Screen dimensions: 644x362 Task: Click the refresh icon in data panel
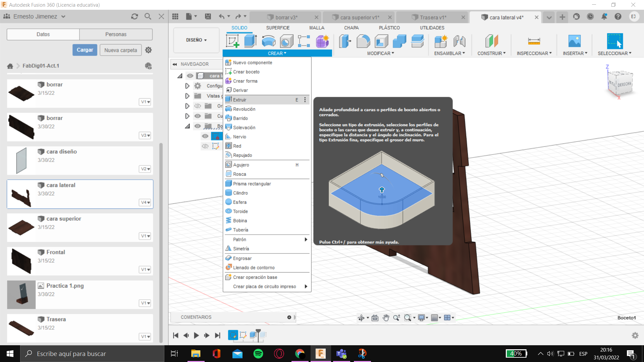[x=135, y=16]
